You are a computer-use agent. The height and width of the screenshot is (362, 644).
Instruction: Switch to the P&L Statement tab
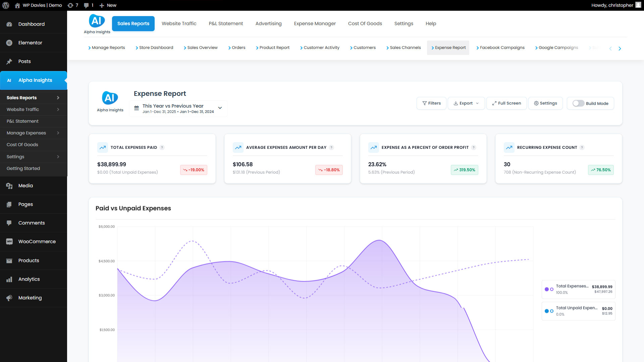(x=226, y=23)
